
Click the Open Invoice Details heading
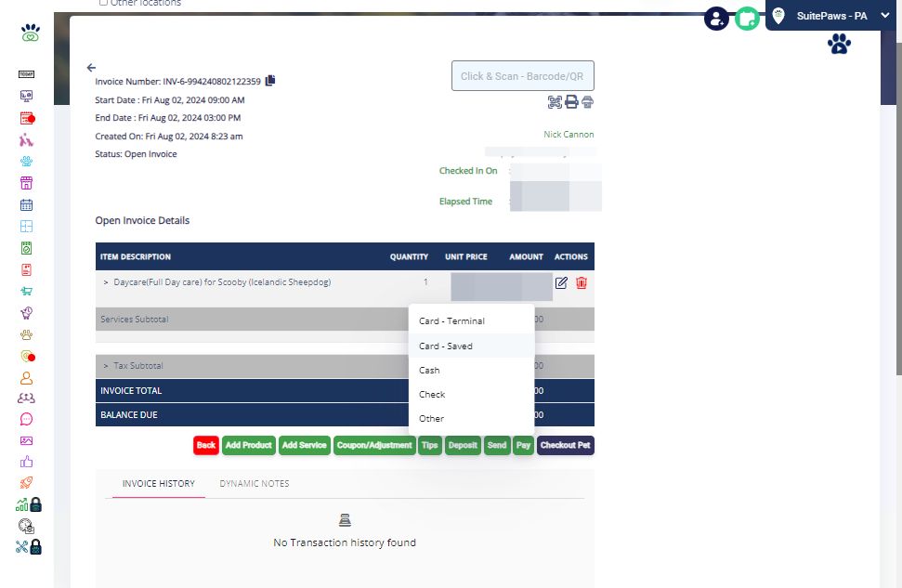pyautogui.click(x=142, y=220)
